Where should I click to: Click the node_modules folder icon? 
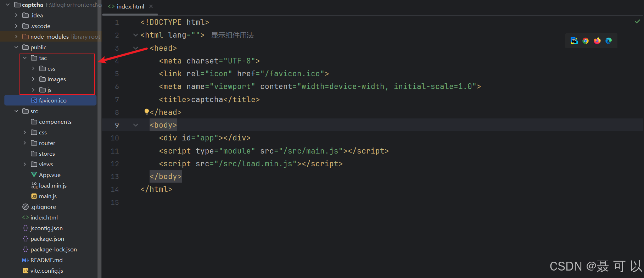pos(26,37)
